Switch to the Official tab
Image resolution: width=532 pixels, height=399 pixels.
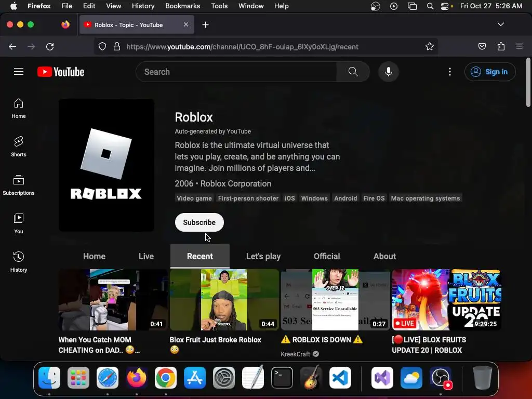click(x=327, y=256)
